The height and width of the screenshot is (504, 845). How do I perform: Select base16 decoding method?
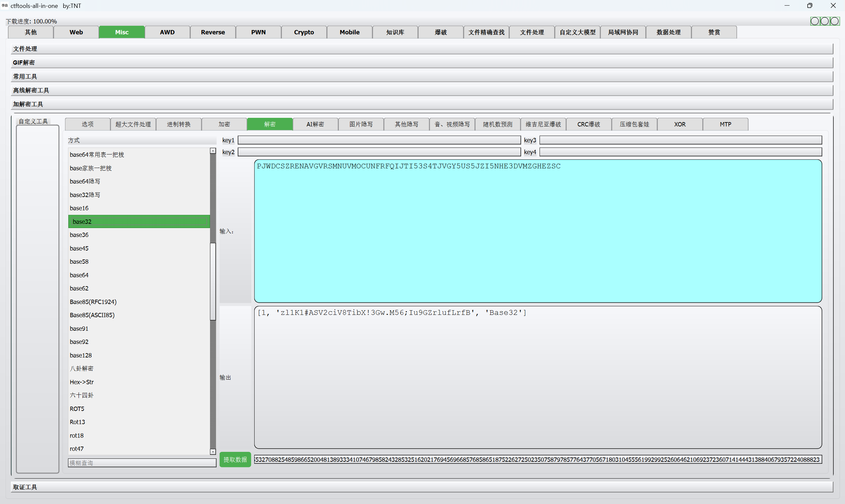[x=139, y=208]
